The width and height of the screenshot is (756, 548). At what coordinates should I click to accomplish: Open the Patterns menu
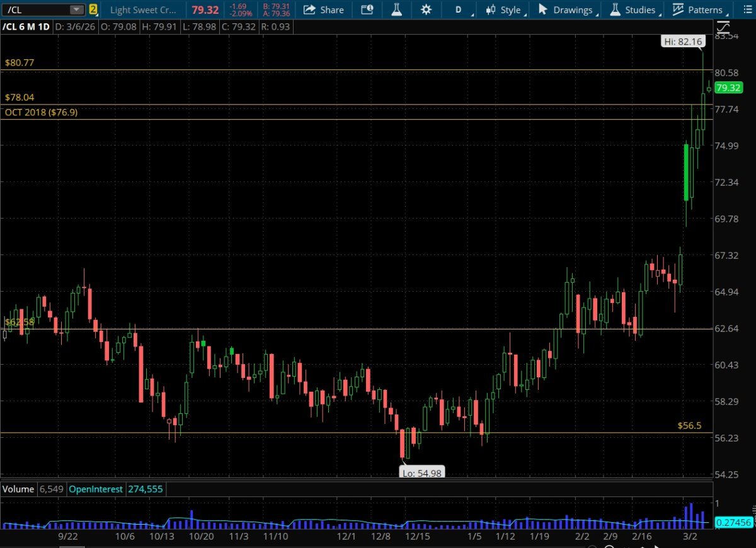[698, 9]
